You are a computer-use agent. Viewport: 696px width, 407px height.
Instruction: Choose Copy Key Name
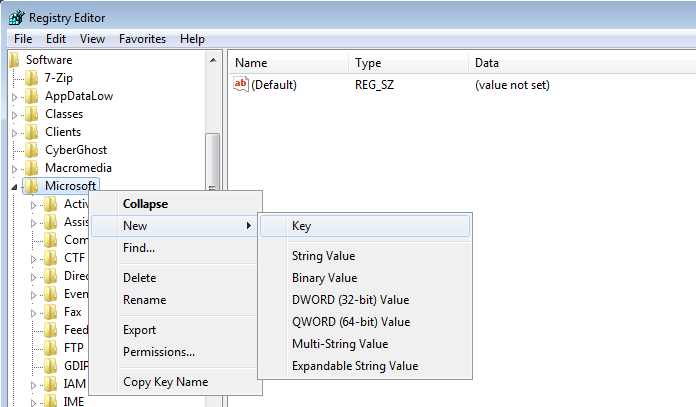[x=165, y=382]
